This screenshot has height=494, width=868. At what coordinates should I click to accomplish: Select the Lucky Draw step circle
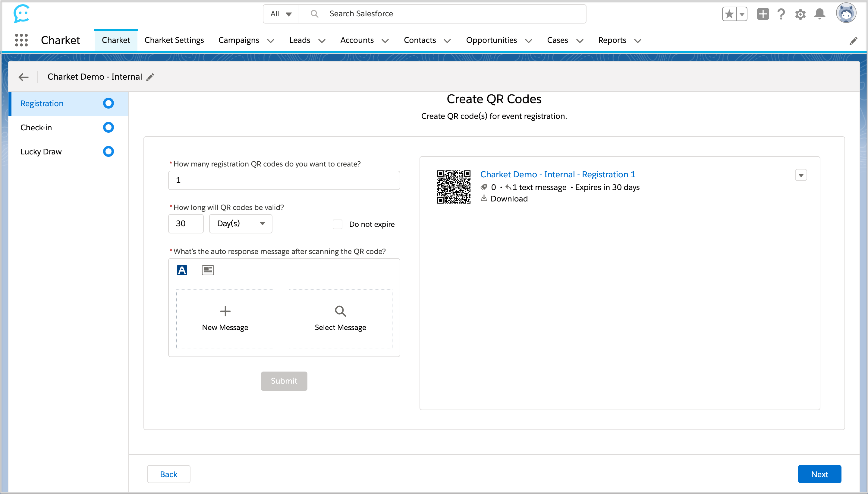(x=108, y=152)
